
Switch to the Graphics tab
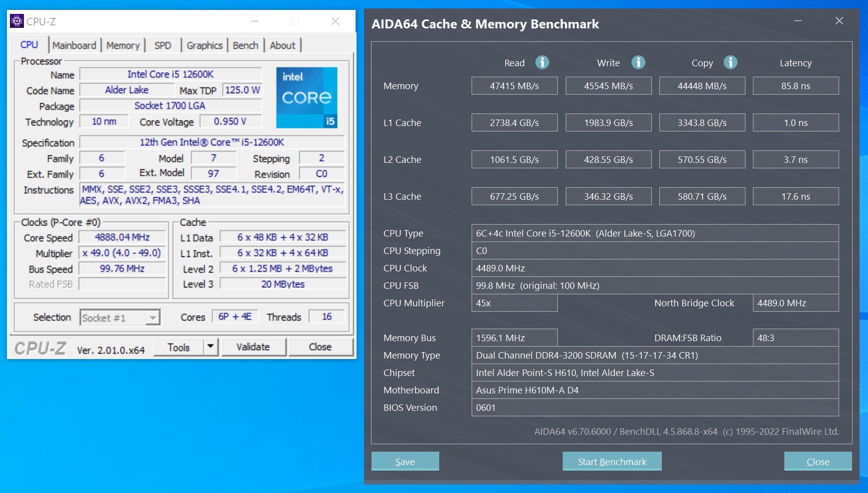tap(205, 45)
